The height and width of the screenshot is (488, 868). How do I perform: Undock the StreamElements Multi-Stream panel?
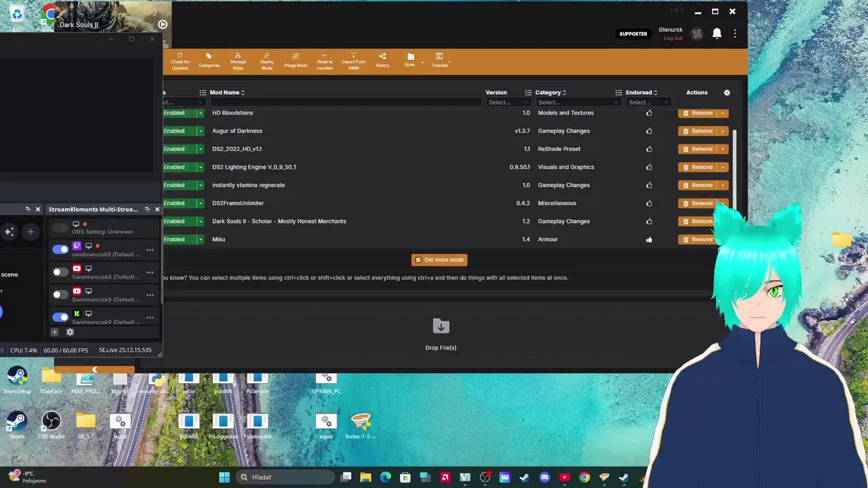147,209
